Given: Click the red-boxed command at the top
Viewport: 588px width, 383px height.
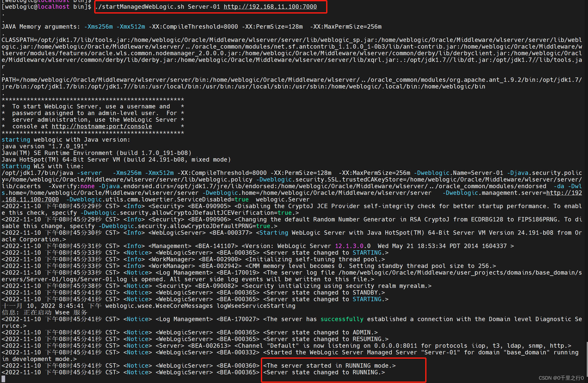Looking at the screenshot, I should [210, 7].
